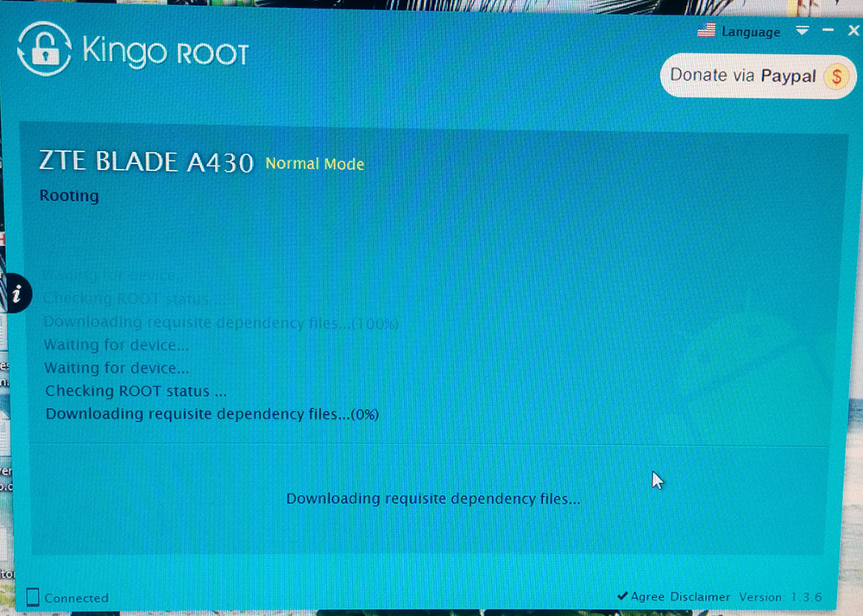Click the Version 1.3.6 label
863x616 pixels.
pyautogui.click(x=780, y=597)
